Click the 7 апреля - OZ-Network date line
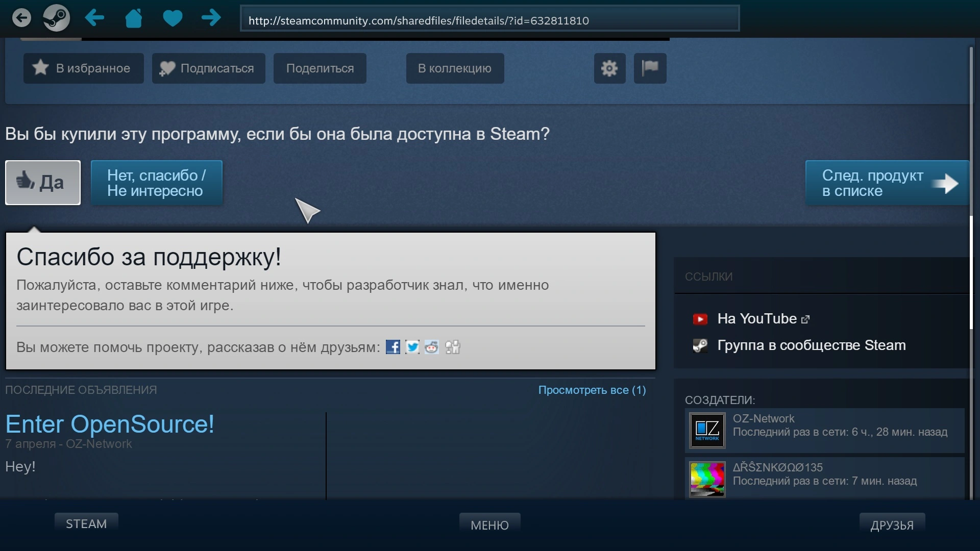980x551 pixels. [x=68, y=444]
